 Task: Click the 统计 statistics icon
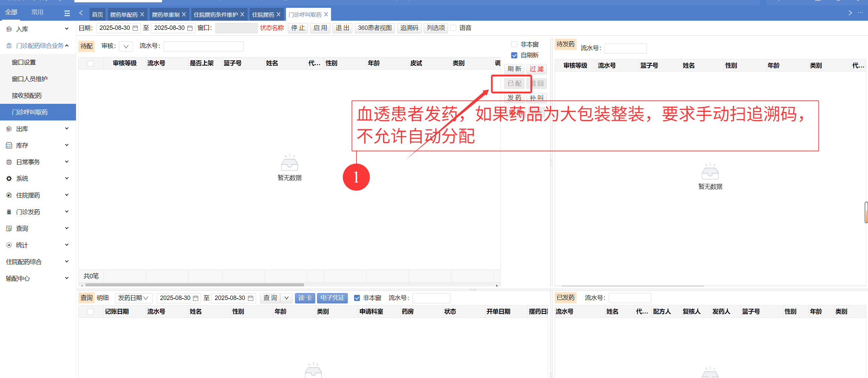pyautogui.click(x=9, y=245)
